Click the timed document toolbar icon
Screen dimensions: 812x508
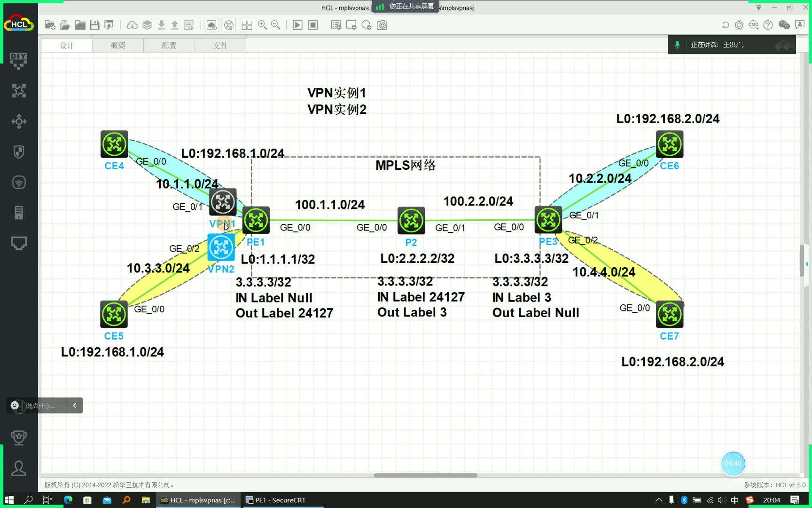(x=189, y=25)
